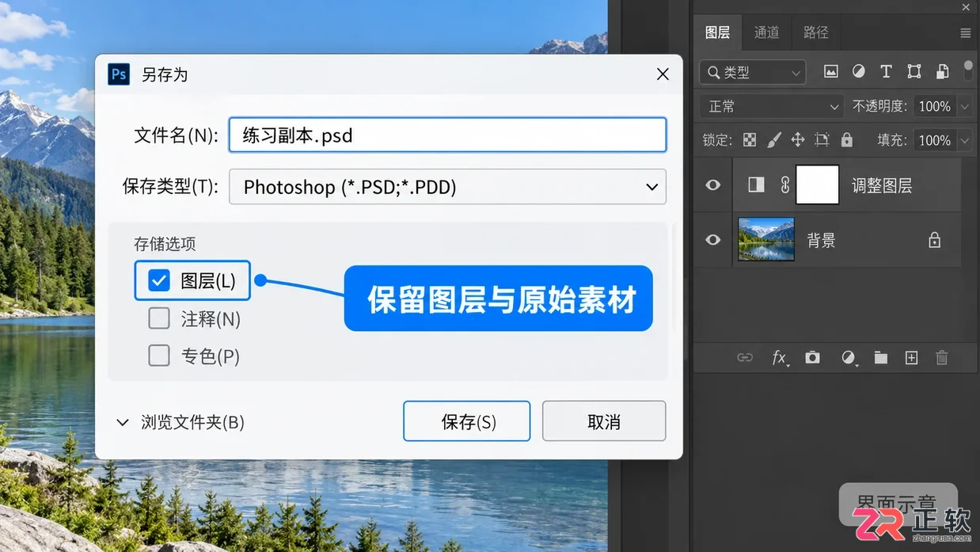This screenshot has height=552, width=980.
Task: Click the 取消 button
Action: coord(604,421)
